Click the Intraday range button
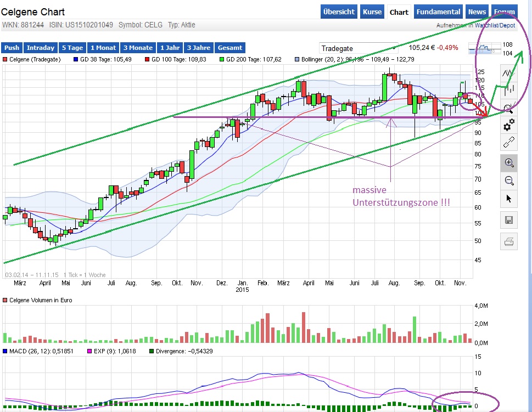Viewport: 532px width, 412px height. 41,48
